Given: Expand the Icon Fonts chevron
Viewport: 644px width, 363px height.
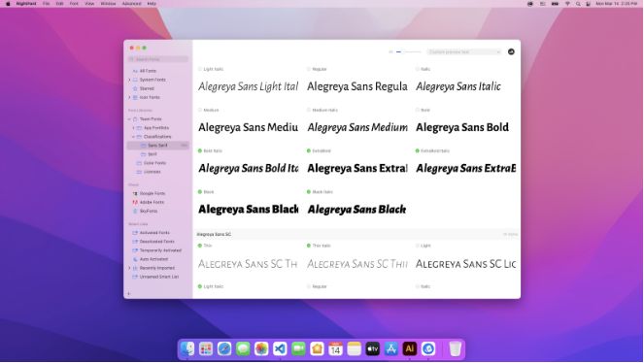Looking at the screenshot, I should click(x=129, y=98).
